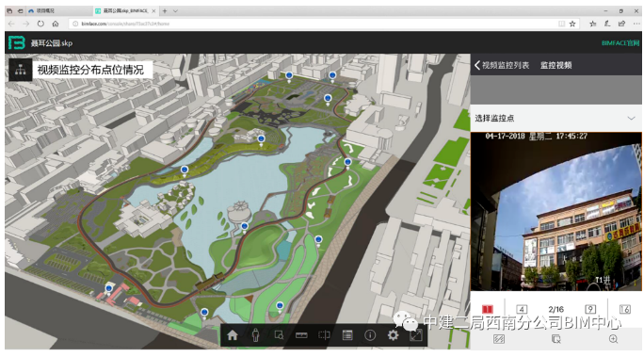Screen dimensions: 644x357
Task: Switch to 16-camera grid layout
Action: (624, 309)
